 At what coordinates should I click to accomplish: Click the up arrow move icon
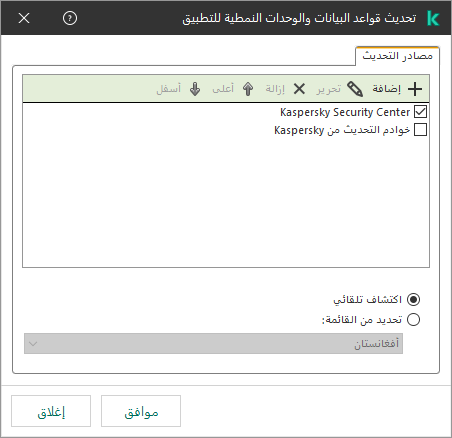point(248,89)
